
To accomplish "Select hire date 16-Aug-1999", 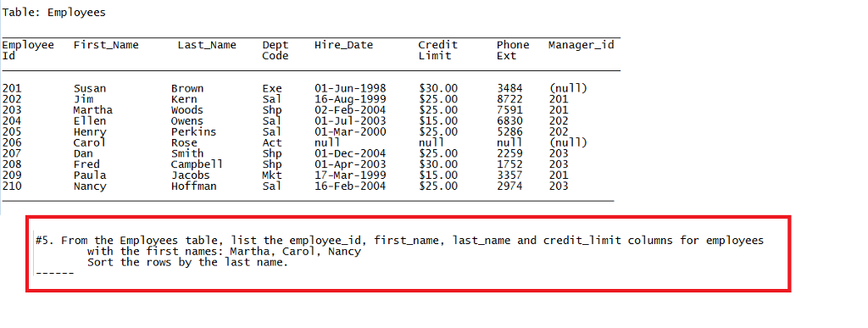I will [x=350, y=99].
